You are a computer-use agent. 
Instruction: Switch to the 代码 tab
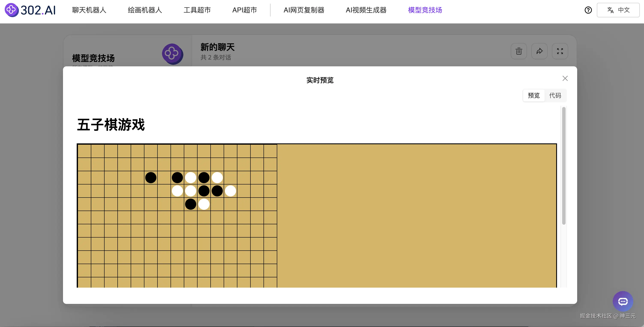pyautogui.click(x=555, y=95)
